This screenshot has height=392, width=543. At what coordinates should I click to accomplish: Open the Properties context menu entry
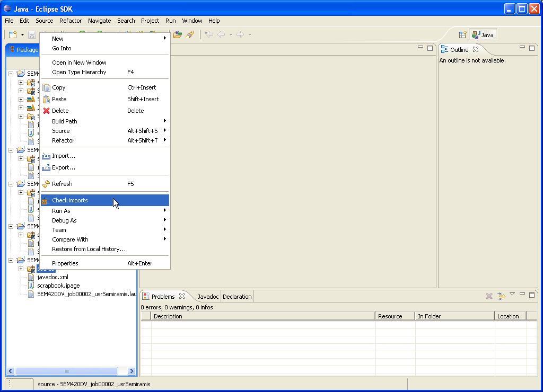[65, 263]
